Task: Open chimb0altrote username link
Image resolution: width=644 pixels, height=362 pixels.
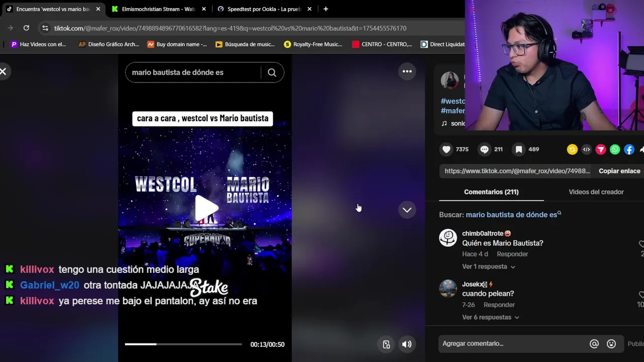Action: click(487, 233)
